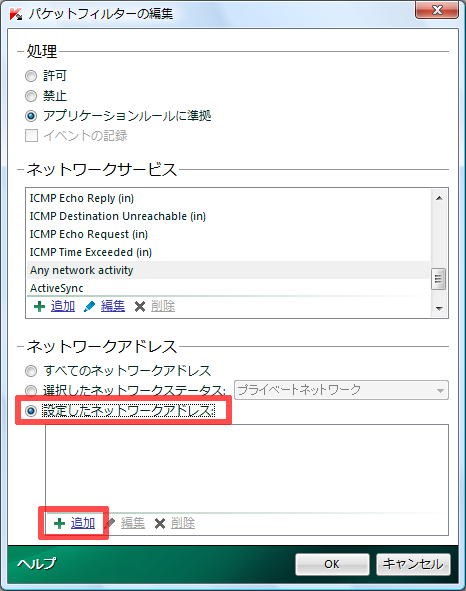Image resolution: width=466 pixels, height=591 pixels.
Task: Click the service list scroll-down arrow
Action: click(x=439, y=308)
